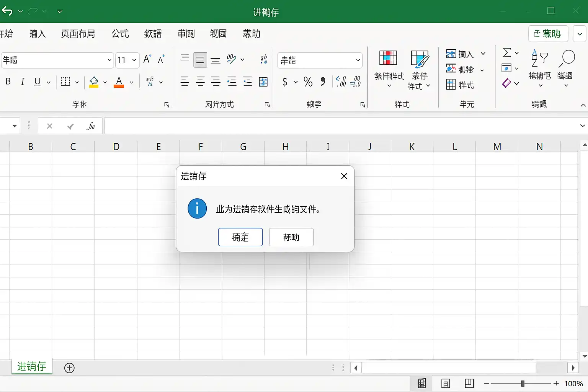Click the Conditional Formatting icon

coord(388,58)
